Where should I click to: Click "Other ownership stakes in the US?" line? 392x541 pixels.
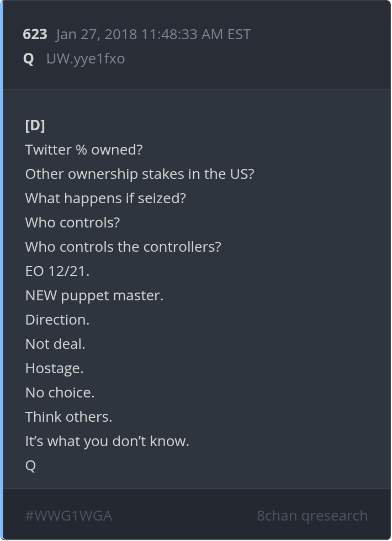click(x=140, y=174)
